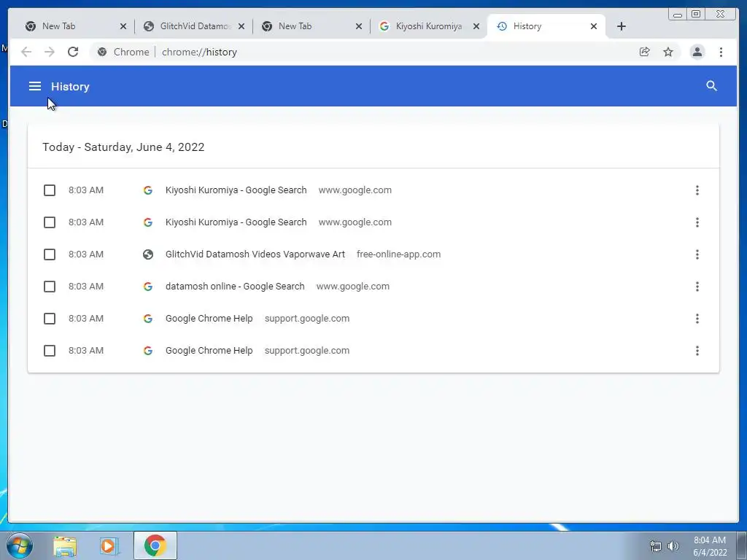Open Chrome's three-dot main menu
The width and height of the screenshot is (747, 560).
point(721,52)
